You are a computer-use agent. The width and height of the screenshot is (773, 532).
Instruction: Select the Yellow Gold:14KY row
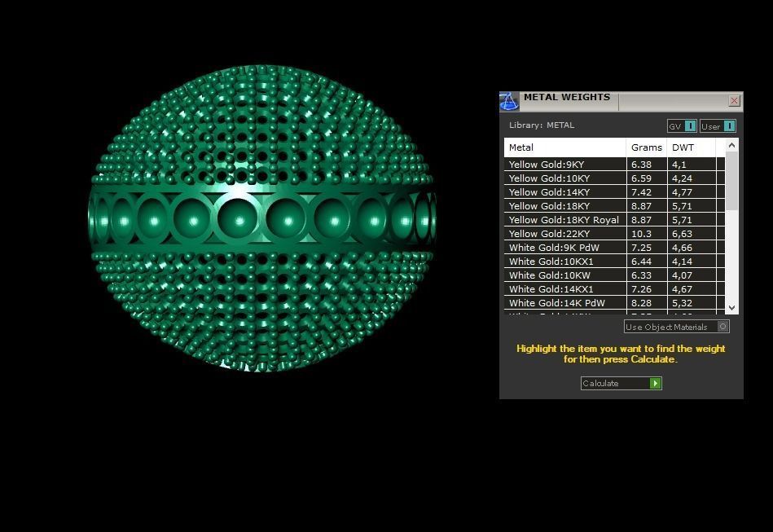tap(614, 191)
